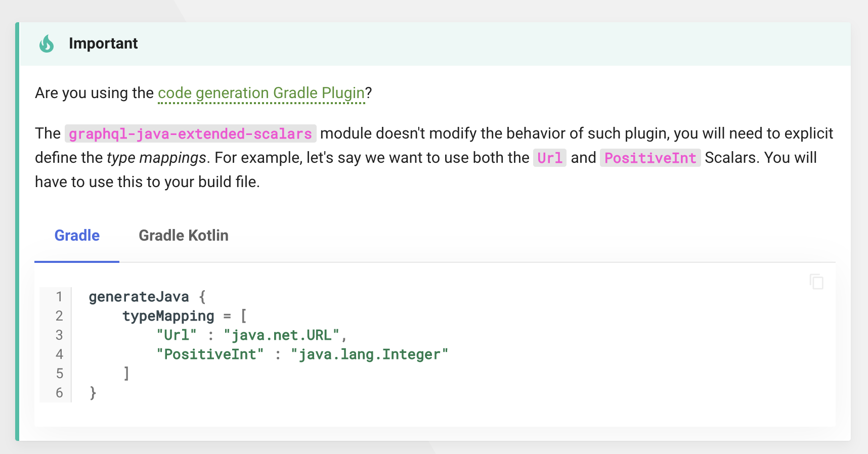Click the generateJava code line
The image size is (868, 454).
click(x=147, y=297)
